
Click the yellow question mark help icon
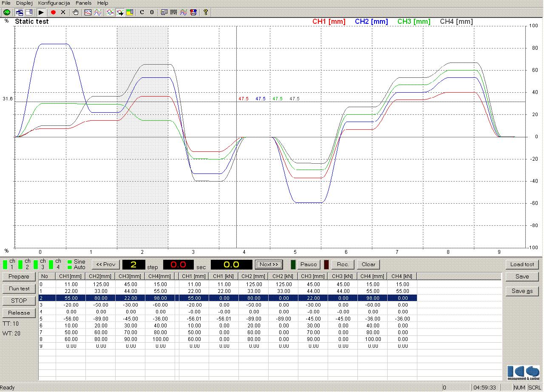206,12
